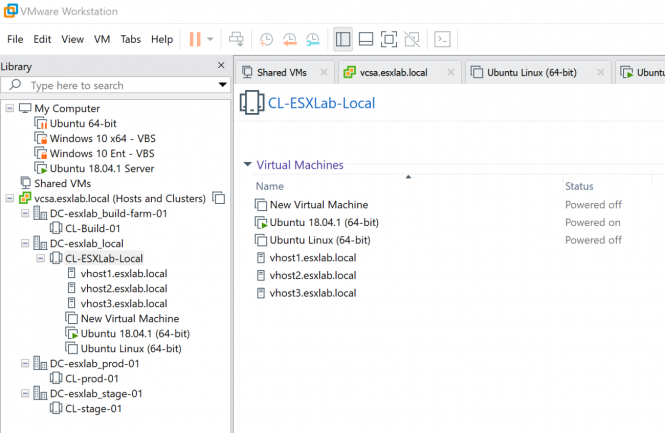Switch to the vcsa.esxlab.local tab
This screenshot has width=665, height=433.
(393, 73)
